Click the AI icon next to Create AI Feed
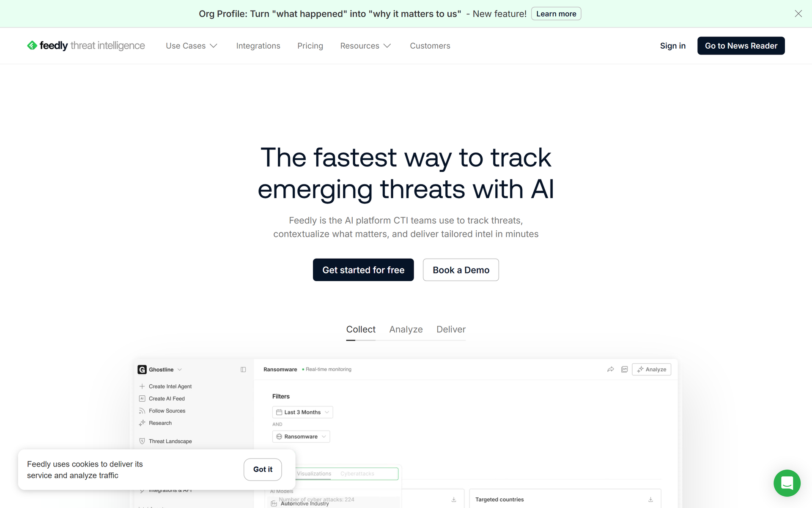 coord(142,399)
